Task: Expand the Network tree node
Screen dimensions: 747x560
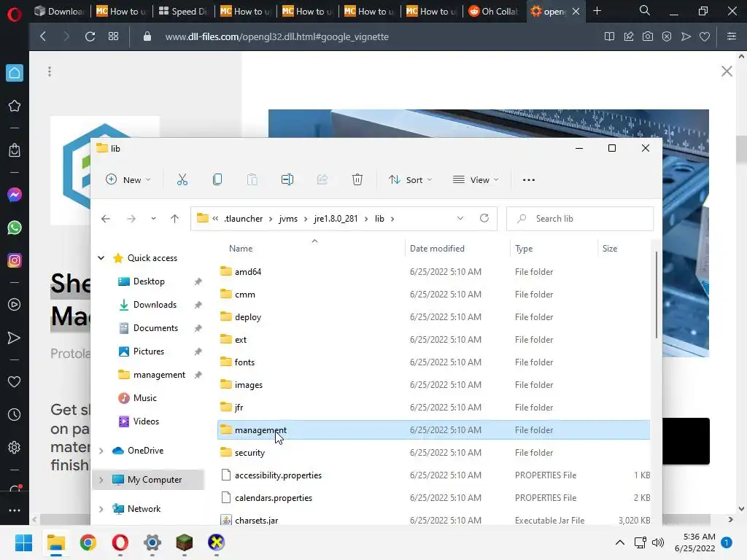Action: [101, 509]
